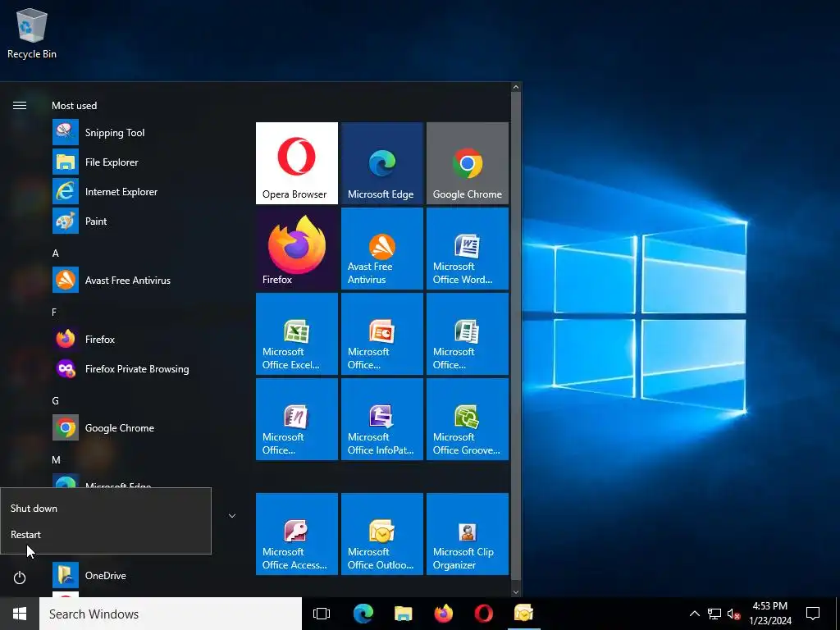Click the Windows Start button

tap(20, 614)
